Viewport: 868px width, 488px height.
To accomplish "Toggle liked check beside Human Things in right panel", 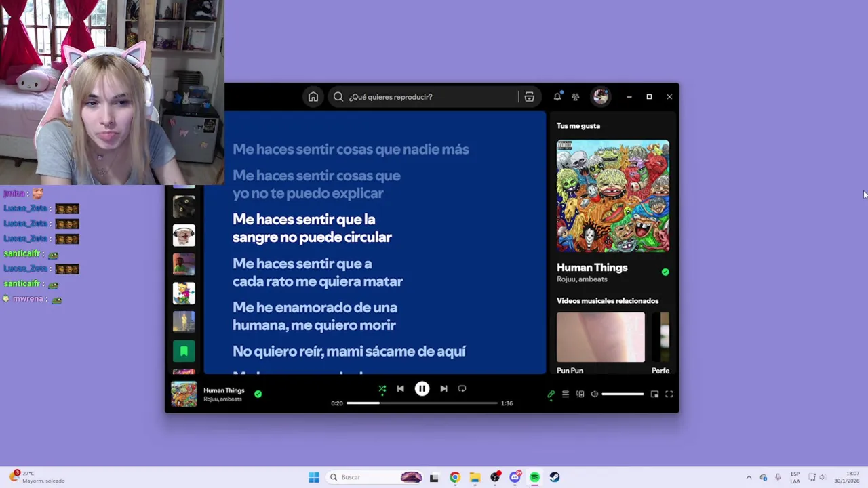I will (665, 272).
